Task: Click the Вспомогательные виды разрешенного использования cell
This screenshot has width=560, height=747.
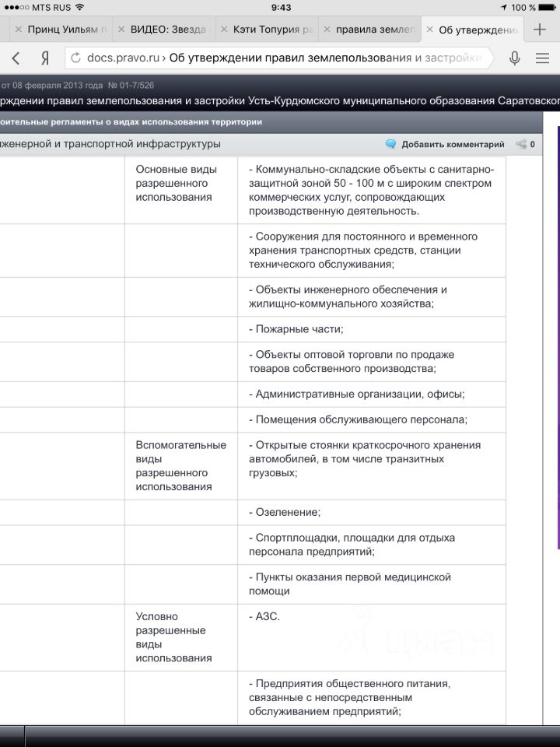Action: 181,466
